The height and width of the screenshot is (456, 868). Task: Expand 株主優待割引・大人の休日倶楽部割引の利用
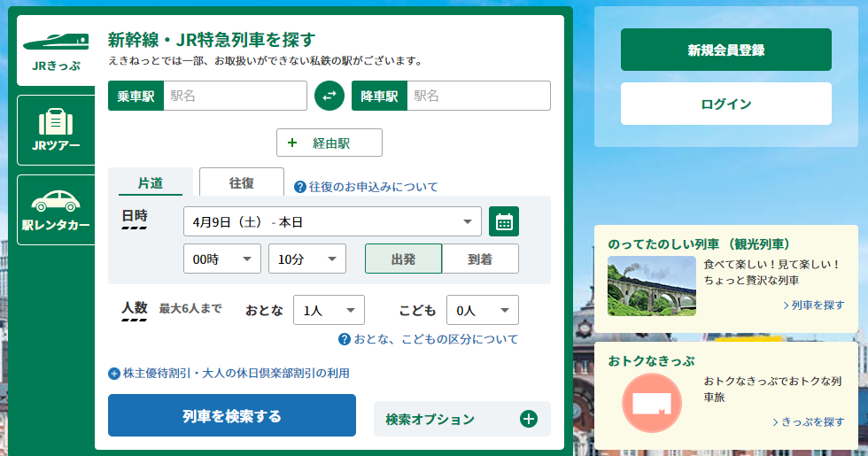pos(229,374)
